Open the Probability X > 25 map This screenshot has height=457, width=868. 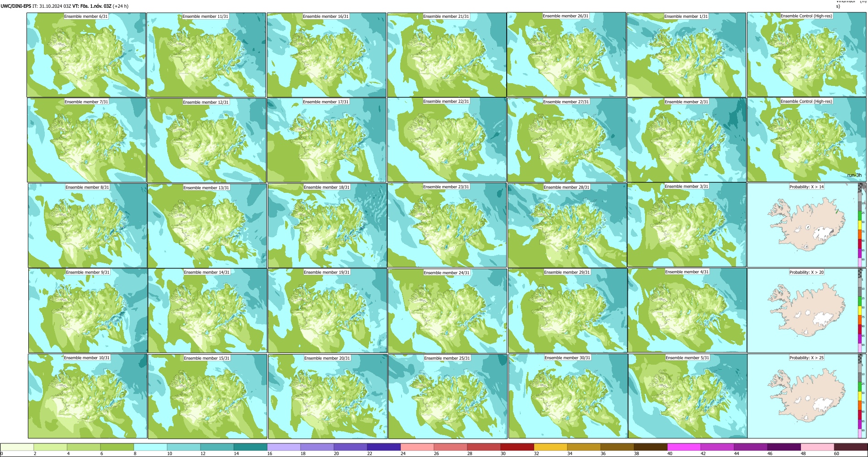coord(807,396)
